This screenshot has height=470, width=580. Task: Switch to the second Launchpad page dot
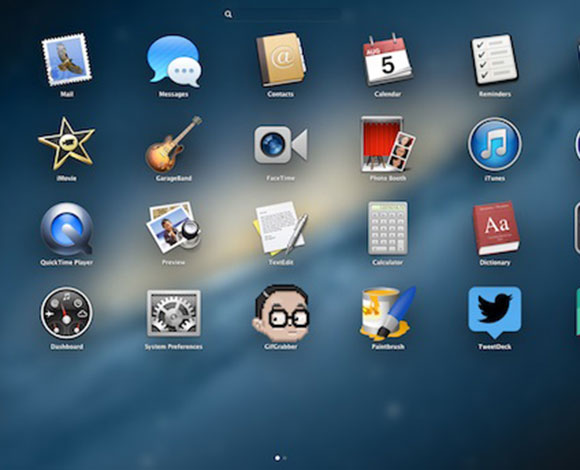285,458
